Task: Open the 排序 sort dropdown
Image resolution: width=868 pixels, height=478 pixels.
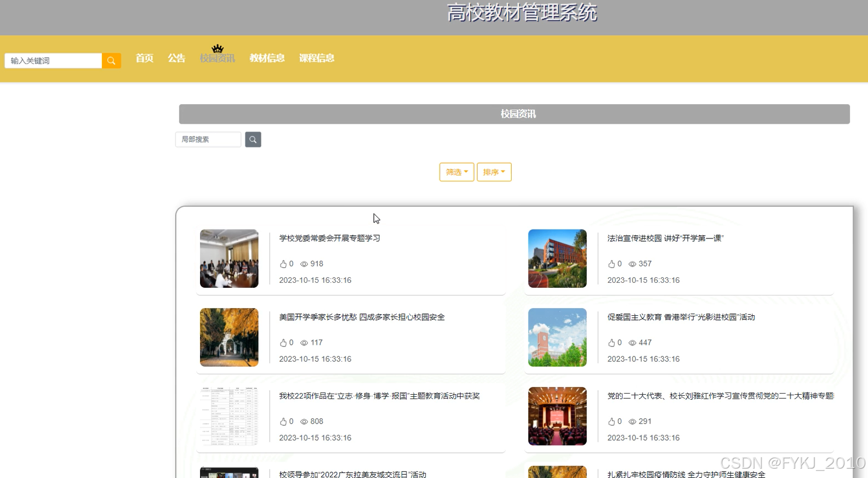Action: click(494, 172)
